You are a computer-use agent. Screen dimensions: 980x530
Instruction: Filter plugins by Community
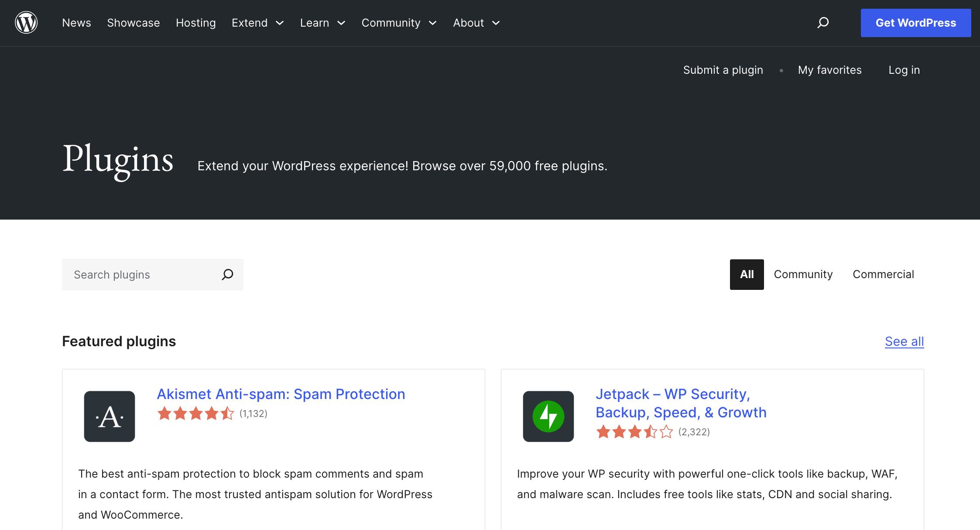click(x=803, y=275)
